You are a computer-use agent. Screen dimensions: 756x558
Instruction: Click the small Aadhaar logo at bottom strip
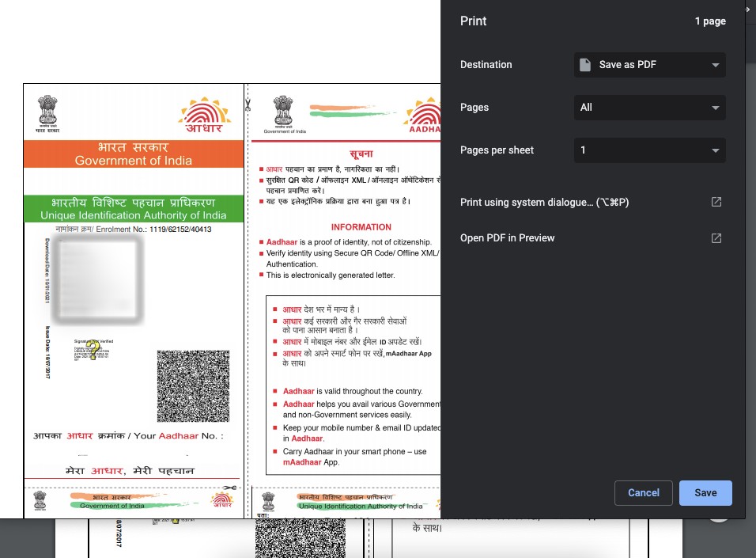tap(222, 500)
